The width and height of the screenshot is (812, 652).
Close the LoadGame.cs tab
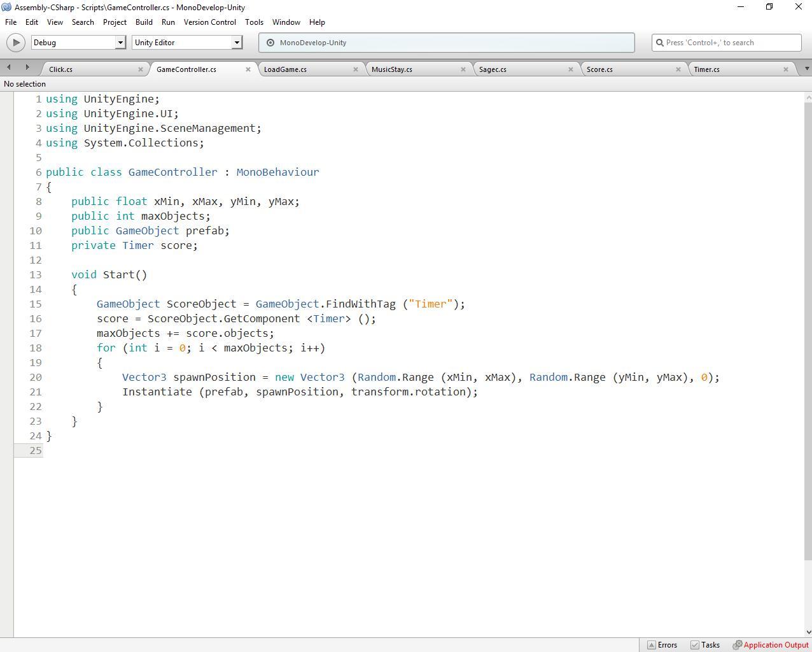(x=356, y=69)
